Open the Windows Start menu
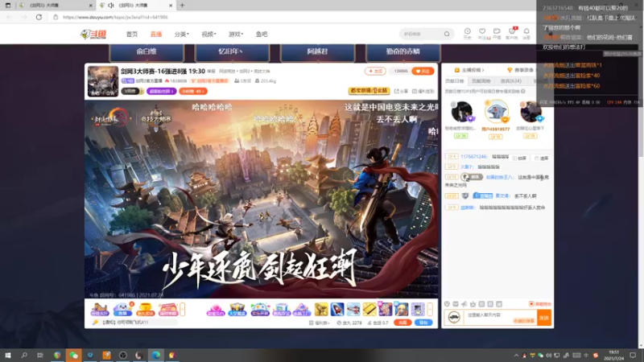Viewport: 644px width, 362px height. (x=7, y=355)
